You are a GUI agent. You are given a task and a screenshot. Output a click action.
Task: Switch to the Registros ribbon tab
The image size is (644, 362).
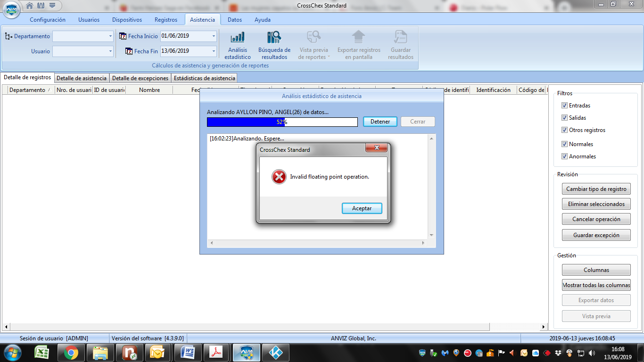166,20
